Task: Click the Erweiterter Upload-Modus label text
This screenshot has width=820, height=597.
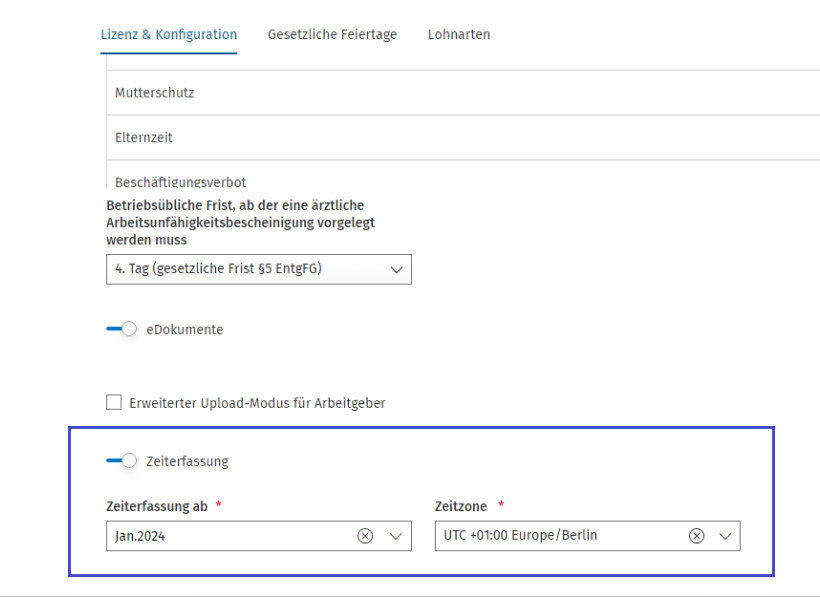Action: pyautogui.click(x=257, y=403)
